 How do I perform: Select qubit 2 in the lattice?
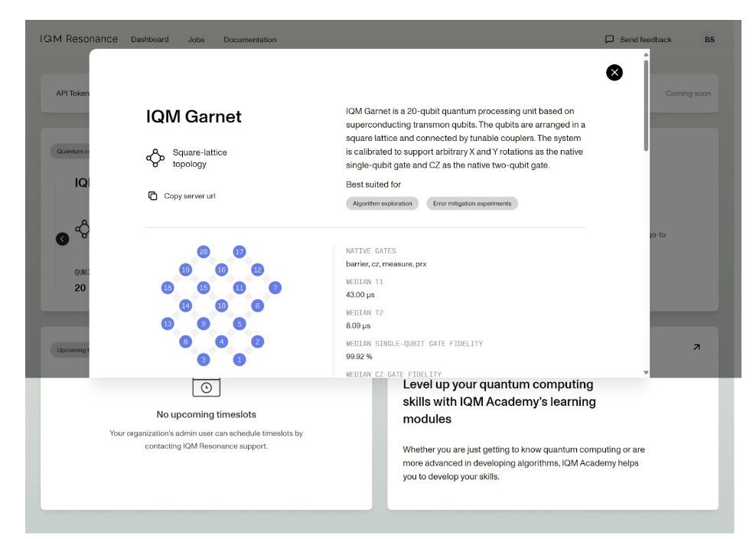257,341
